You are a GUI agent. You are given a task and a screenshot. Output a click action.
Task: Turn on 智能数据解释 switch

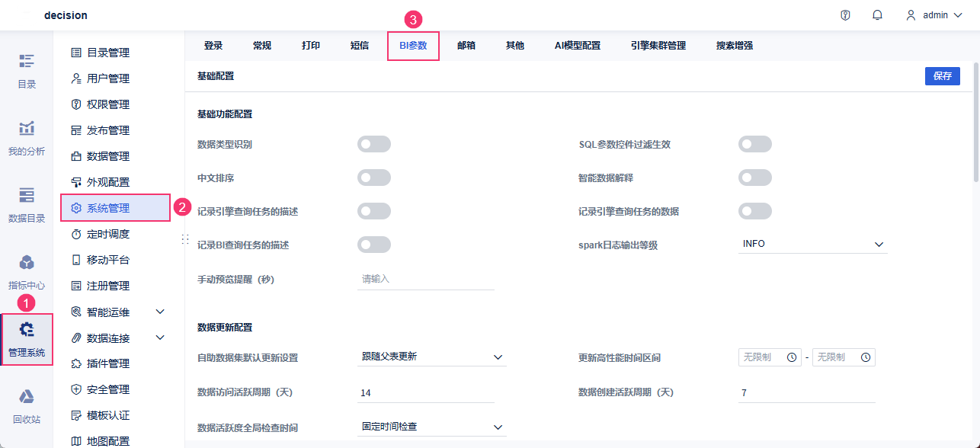[754, 178]
